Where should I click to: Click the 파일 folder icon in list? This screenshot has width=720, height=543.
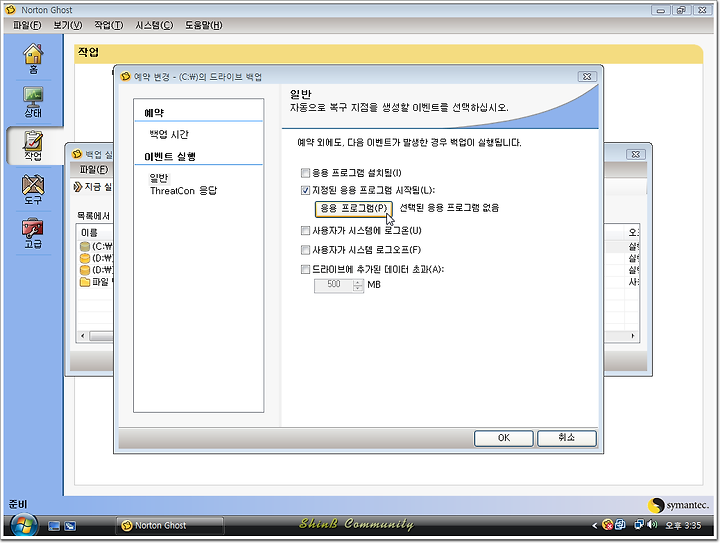point(85,281)
